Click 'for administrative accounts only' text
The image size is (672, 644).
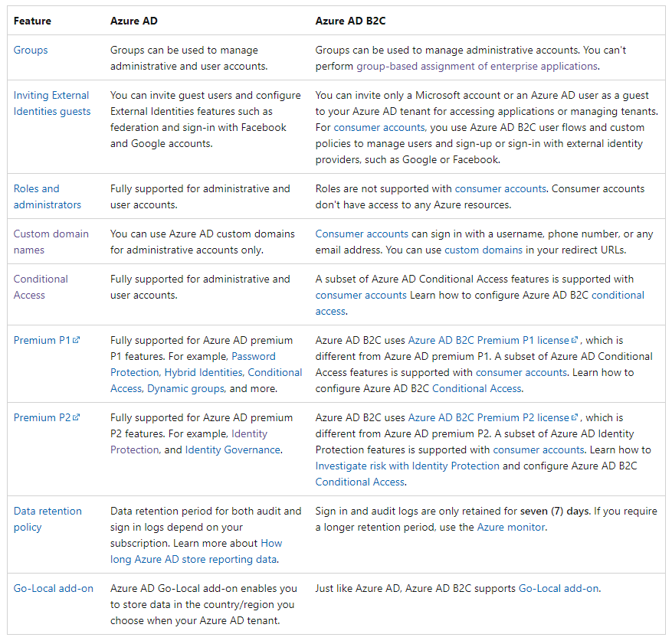click(186, 250)
